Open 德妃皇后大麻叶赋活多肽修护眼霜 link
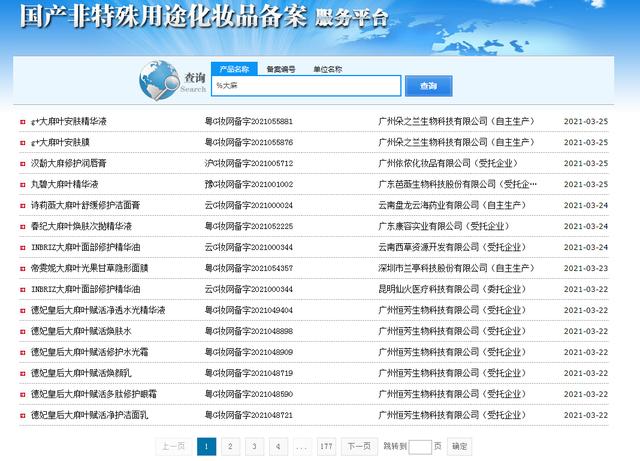Viewport: 640px width, 461px height. 94,394
